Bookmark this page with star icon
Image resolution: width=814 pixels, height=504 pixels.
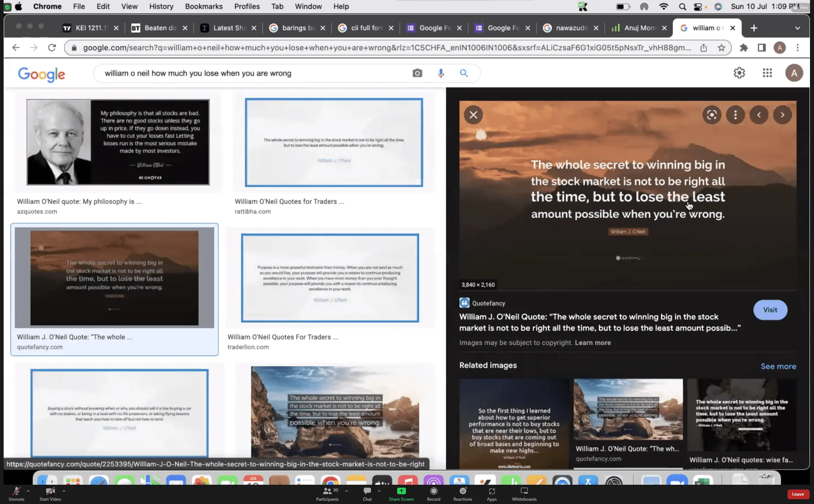pos(721,48)
